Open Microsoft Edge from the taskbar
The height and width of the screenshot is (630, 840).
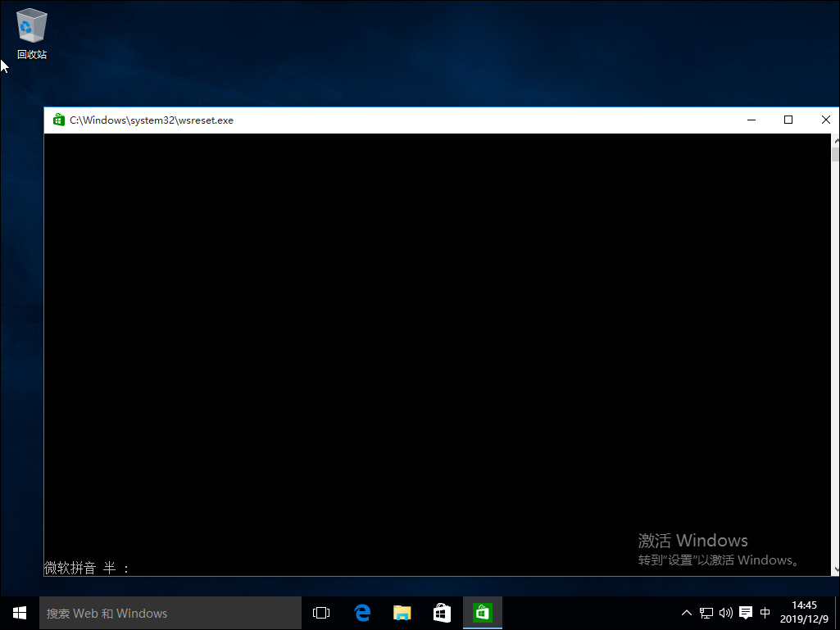[362, 612]
